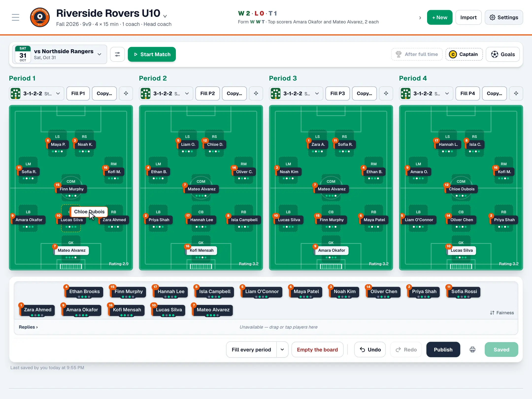
Task: Open the Sat 31 Oct date badge
Action: (23, 54)
